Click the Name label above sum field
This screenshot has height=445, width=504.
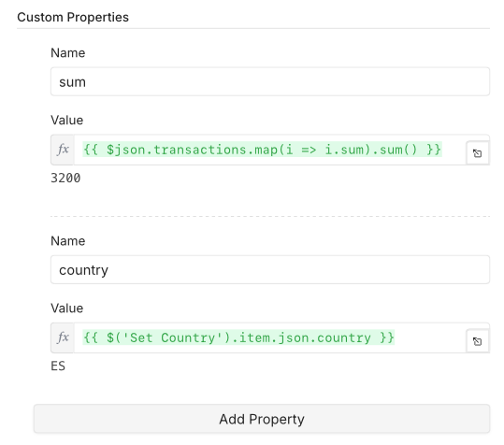coord(68,52)
